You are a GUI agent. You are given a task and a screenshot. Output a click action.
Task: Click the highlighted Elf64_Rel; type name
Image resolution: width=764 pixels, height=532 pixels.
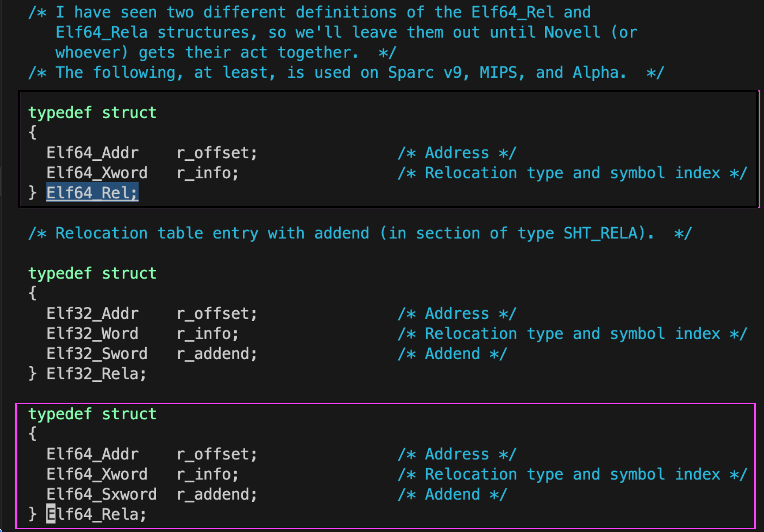(x=92, y=193)
